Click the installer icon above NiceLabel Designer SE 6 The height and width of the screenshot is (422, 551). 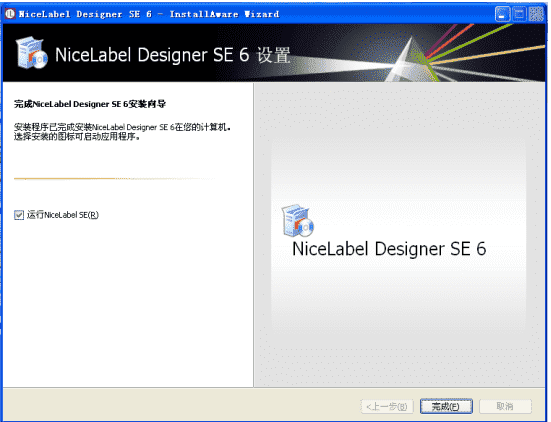(x=298, y=220)
